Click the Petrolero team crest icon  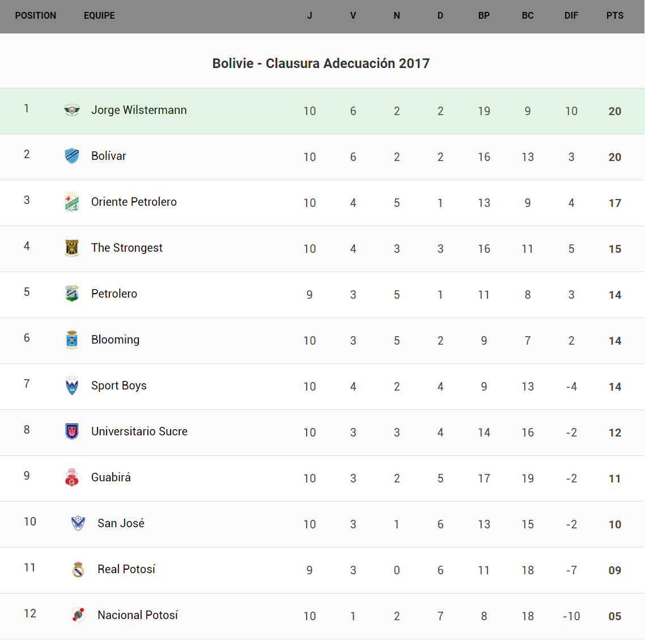click(x=72, y=294)
